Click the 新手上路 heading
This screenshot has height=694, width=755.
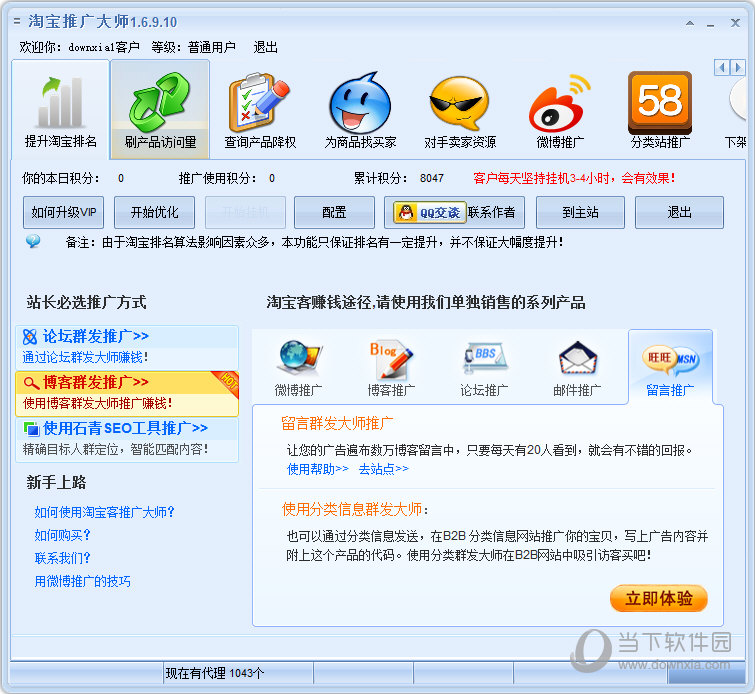[x=56, y=482]
